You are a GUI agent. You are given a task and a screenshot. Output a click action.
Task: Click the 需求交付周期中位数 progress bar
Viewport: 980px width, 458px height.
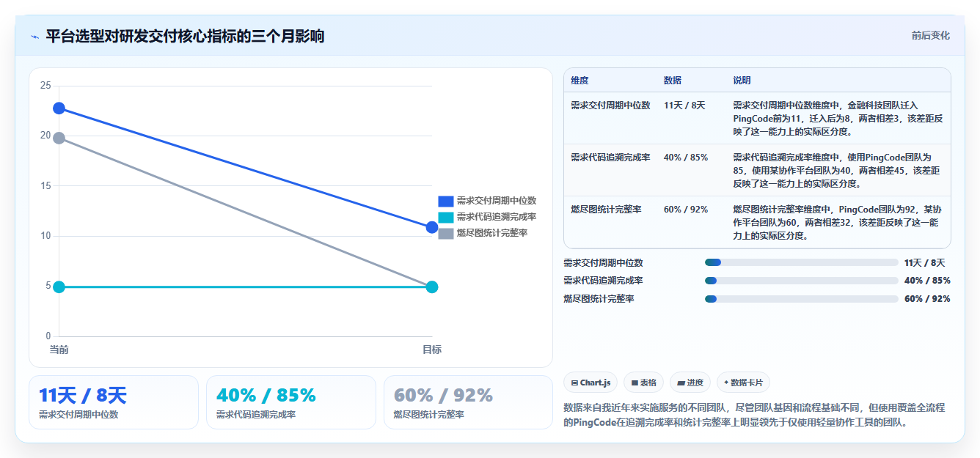pyautogui.click(x=802, y=262)
